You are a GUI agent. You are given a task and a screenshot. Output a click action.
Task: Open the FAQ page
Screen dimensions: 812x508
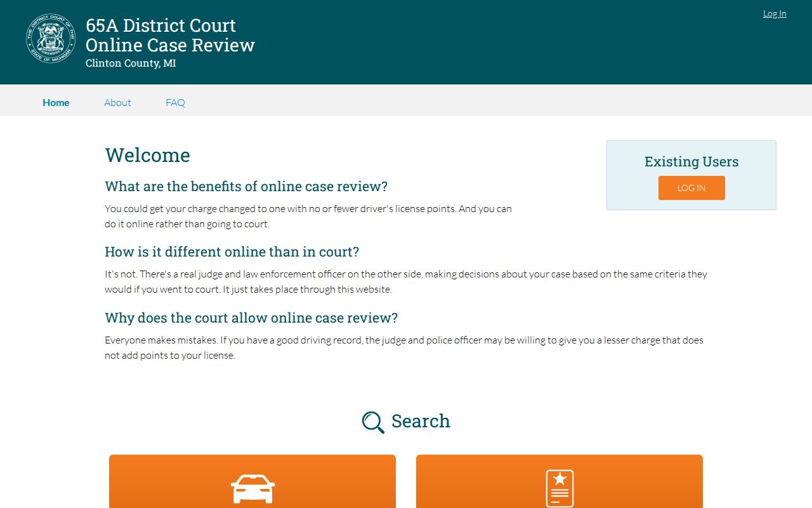tap(175, 102)
